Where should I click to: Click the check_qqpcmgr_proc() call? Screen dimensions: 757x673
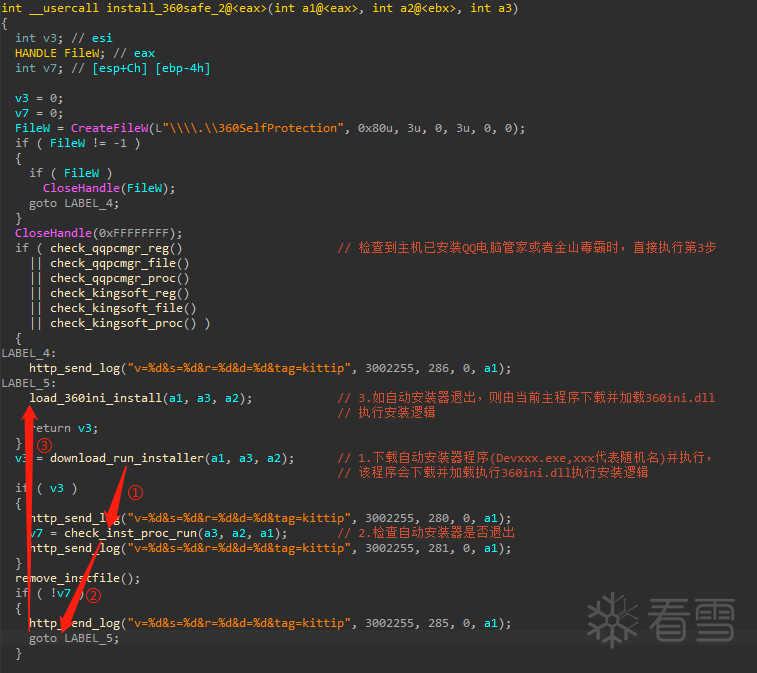pos(120,278)
